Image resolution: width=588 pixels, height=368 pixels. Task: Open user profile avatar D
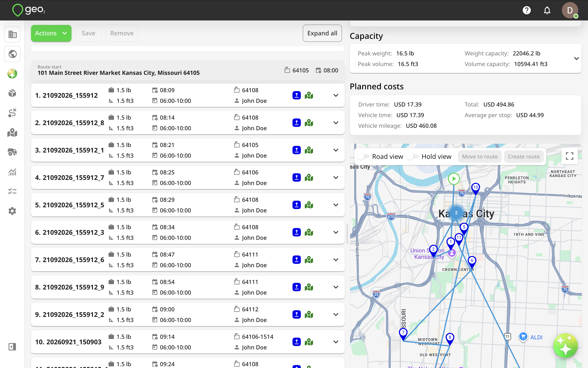570,10
